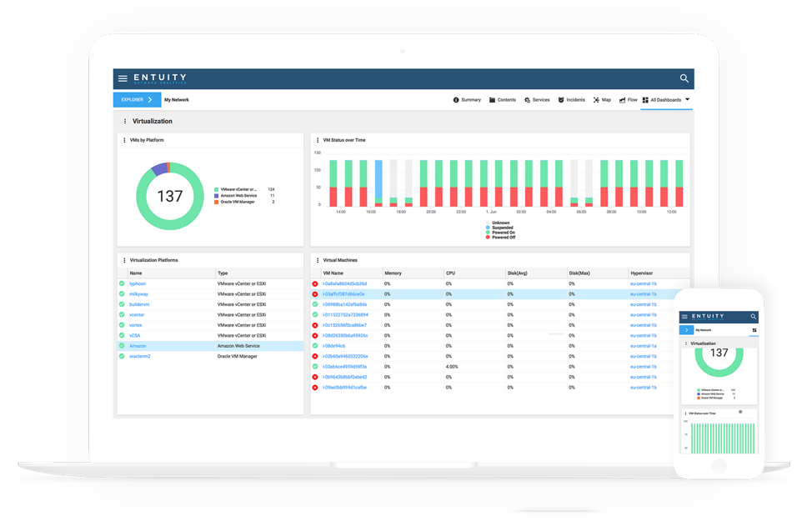Open the vcenter platform link
Screen dimensions: 812x521
click(x=137, y=315)
